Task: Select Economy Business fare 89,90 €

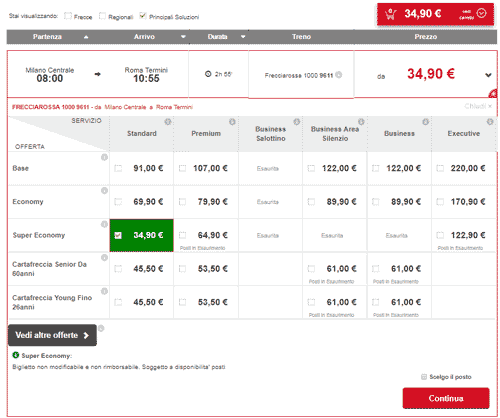Action: click(x=376, y=202)
